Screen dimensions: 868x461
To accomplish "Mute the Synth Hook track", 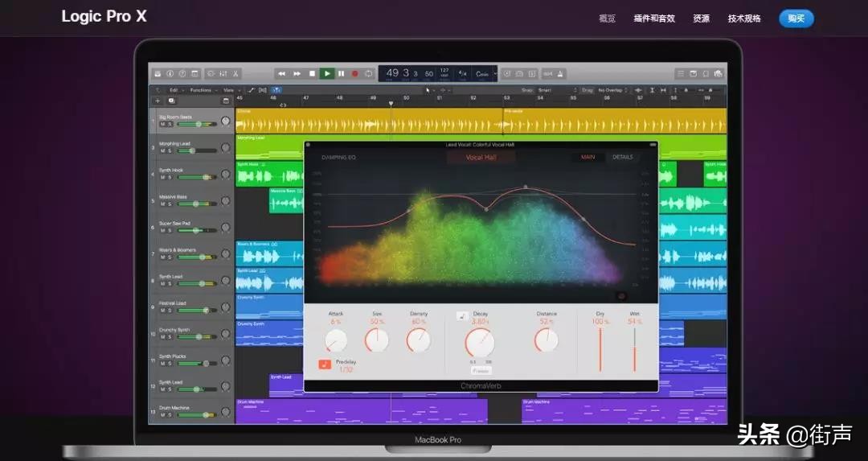I will point(162,177).
